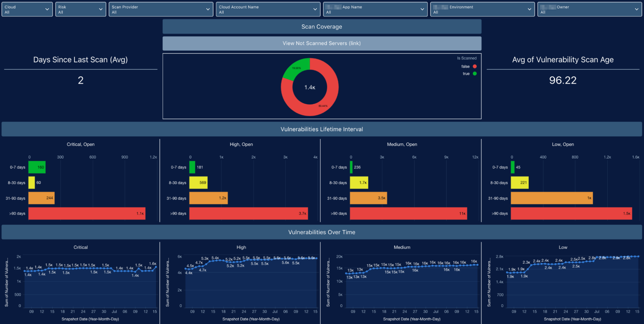
Task: Expand the Environment filter dropdown
Action: pyautogui.click(x=482, y=9)
